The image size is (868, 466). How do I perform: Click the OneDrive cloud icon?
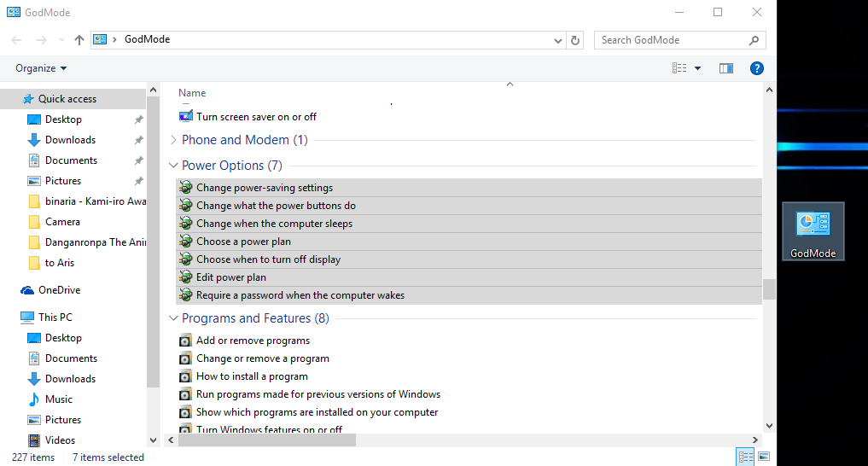27,290
